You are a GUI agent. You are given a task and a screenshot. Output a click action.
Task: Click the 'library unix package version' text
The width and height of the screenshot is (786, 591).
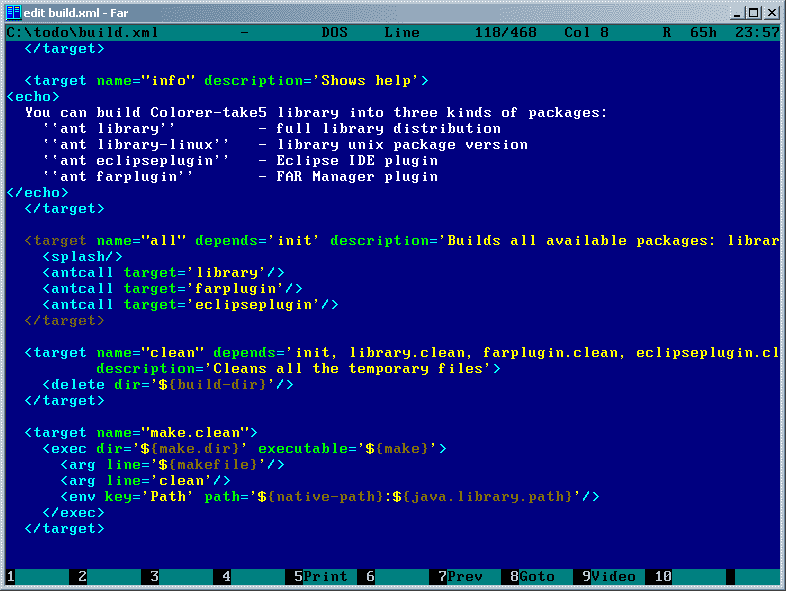(x=402, y=144)
